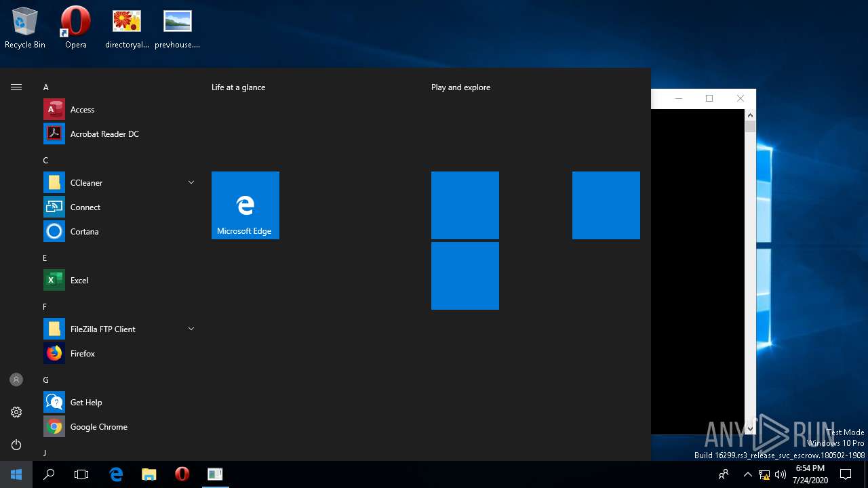
Task: Expand the Start menu hamburger
Action: coord(16,87)
